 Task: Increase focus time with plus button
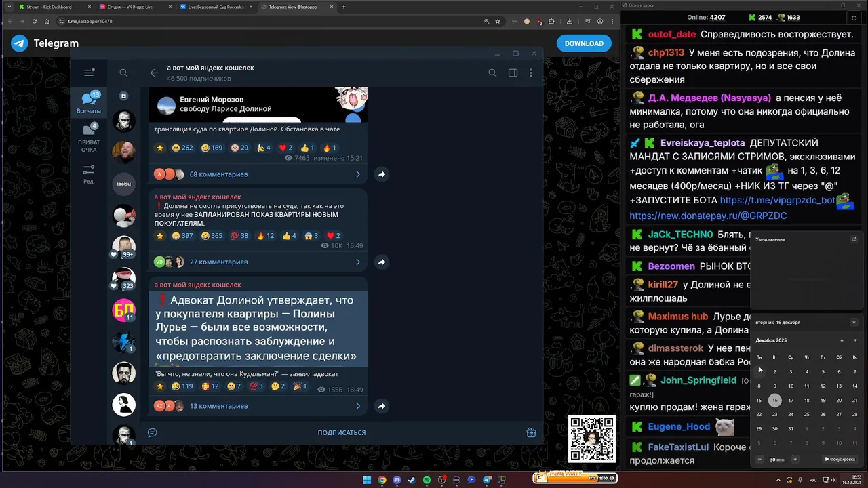click(x=795, y=459)
